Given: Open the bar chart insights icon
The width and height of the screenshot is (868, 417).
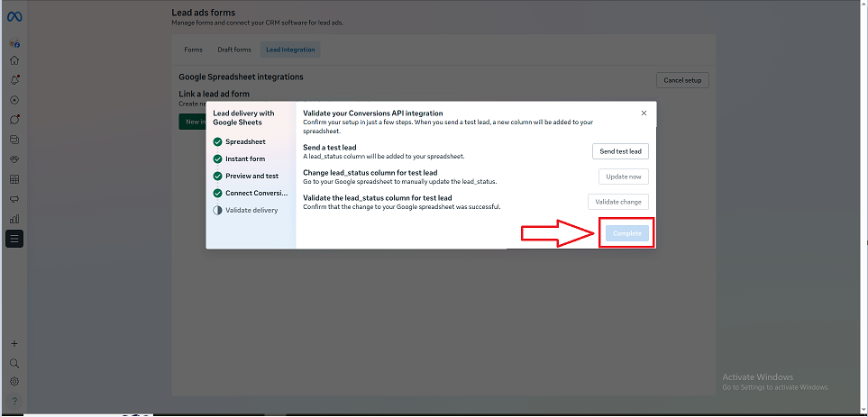Looking at the screenshot, I should 14,218.
